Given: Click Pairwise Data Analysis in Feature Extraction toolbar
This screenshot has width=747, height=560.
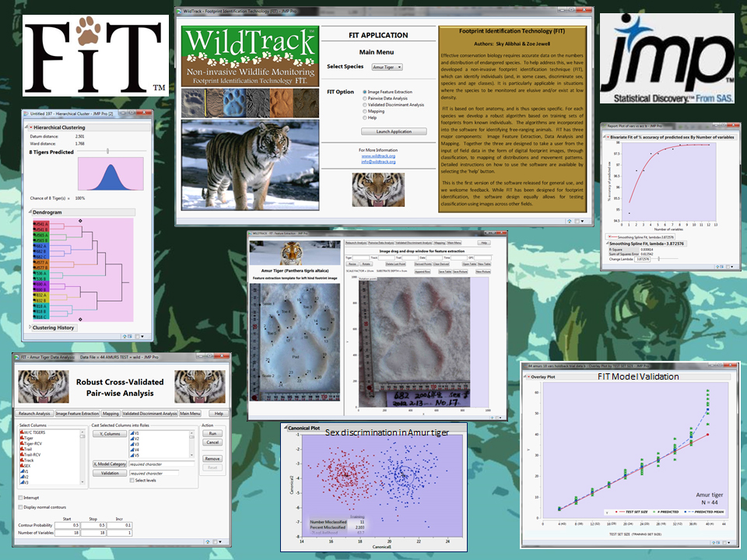Looking at the screenshot, I should point(381,243).
